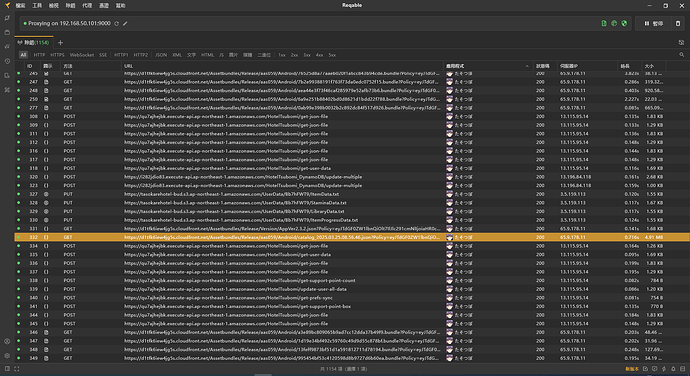
Task: Select row 327 PUT ItemData.txt request
Action: pyautogui.click(x=352, y=194)
